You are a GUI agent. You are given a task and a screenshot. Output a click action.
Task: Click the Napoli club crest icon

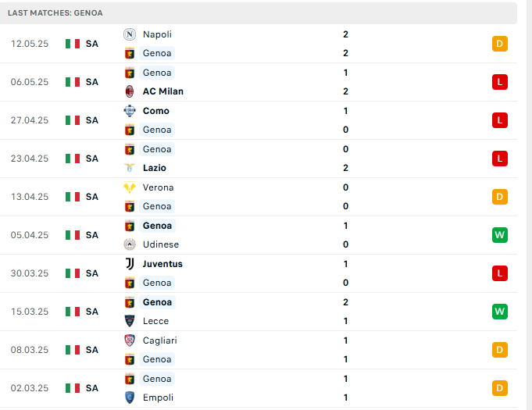coord(129,34)
